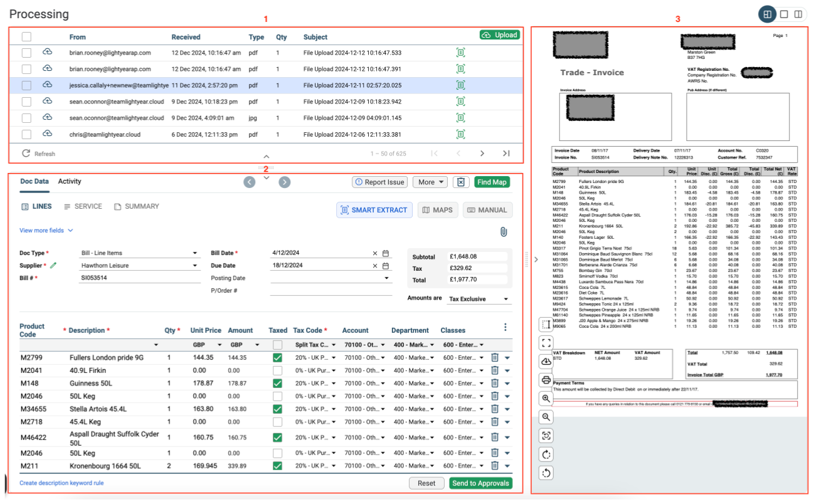Edit the supplier with pencil icon
The image size is (814, 504).
click(53, 266)
